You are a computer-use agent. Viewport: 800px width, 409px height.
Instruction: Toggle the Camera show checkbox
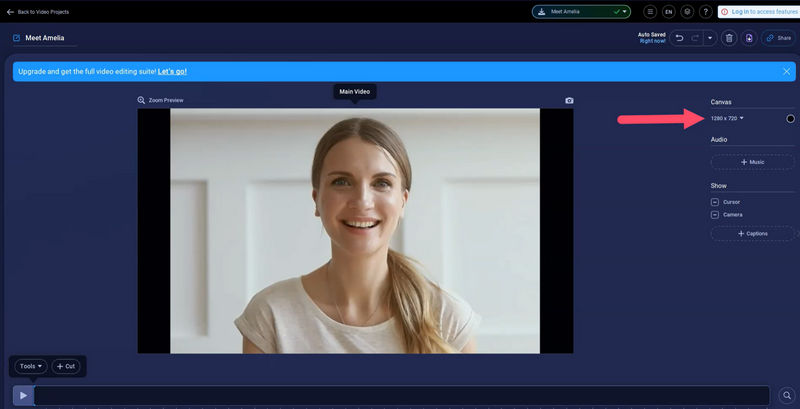pos(715,215)
